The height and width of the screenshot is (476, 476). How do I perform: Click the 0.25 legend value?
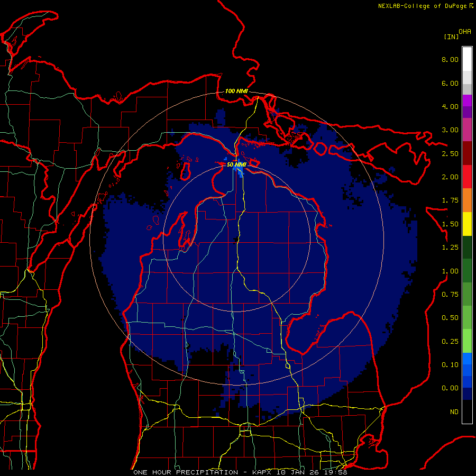(x=450, y=342)
